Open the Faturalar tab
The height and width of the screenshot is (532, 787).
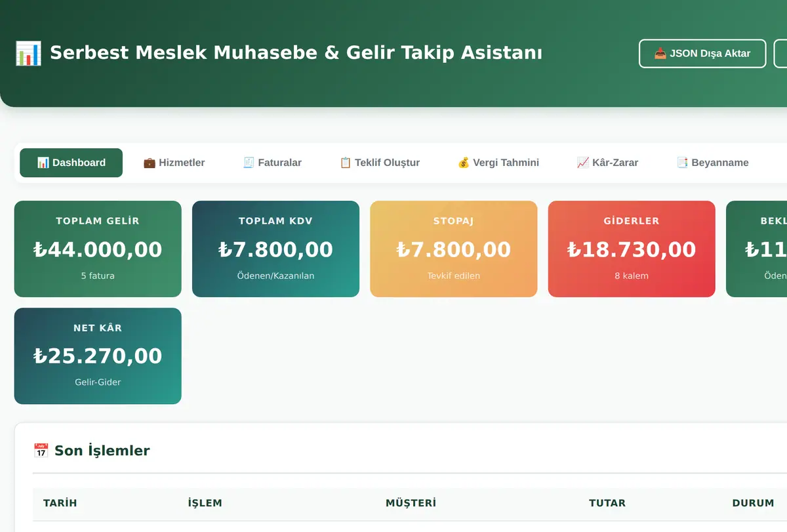tap(272, 163)
